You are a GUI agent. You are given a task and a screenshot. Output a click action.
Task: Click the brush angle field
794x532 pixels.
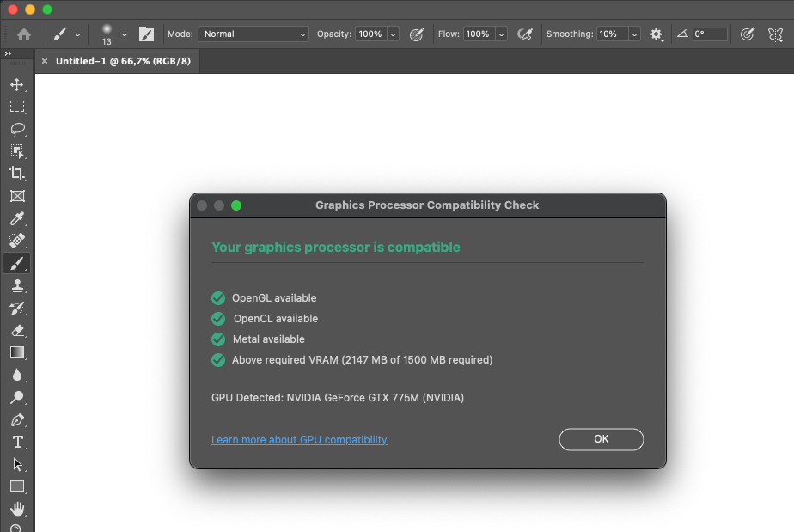pyautogui.click(x=710, y=34)
